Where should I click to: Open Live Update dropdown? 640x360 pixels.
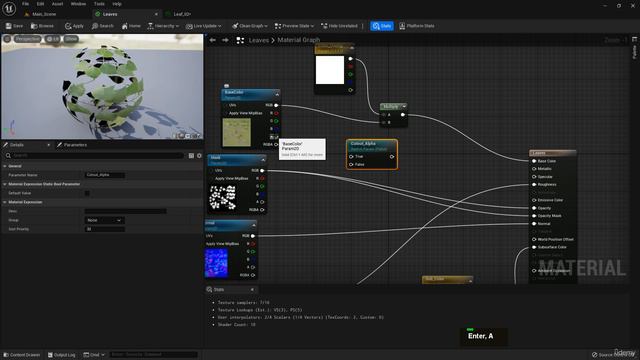pyautogui.click(x=204, y=26)
